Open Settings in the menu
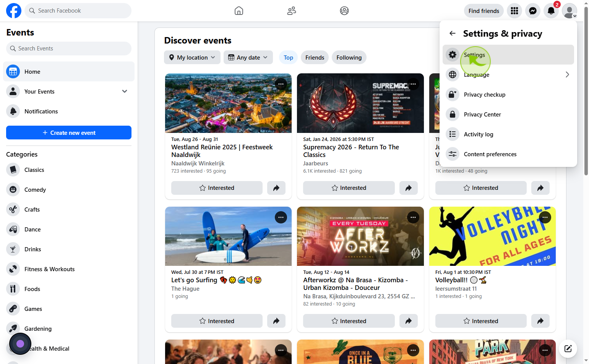589x364 pixels. tap(508, 55)
